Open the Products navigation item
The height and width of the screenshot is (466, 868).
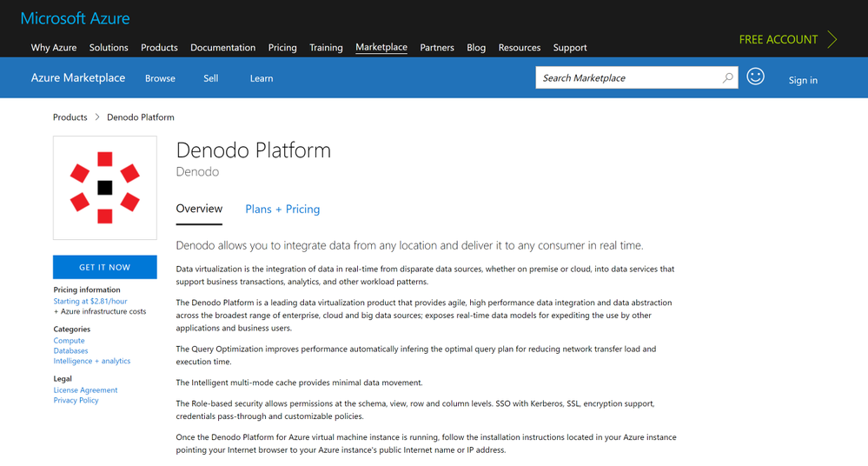(x=159, y=48)
